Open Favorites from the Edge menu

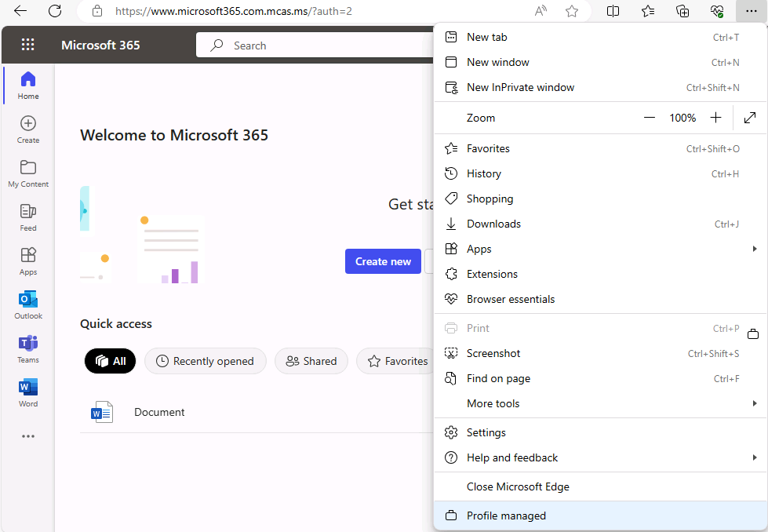(600, 148)
